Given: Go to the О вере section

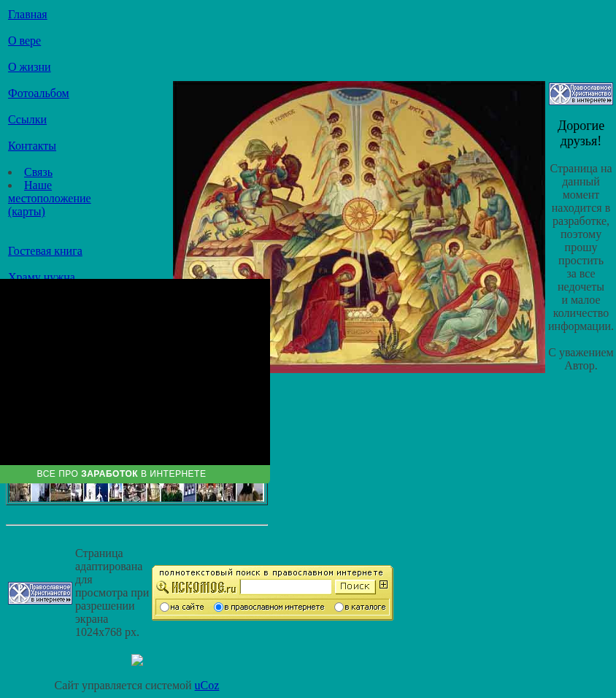Looking at the screenshot, I should click(25, 41).
